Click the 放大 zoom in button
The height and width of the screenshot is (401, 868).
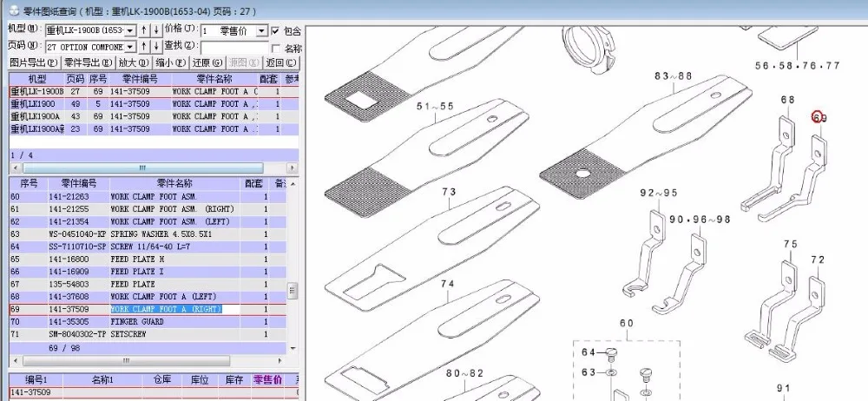click(x=134, y=62)
